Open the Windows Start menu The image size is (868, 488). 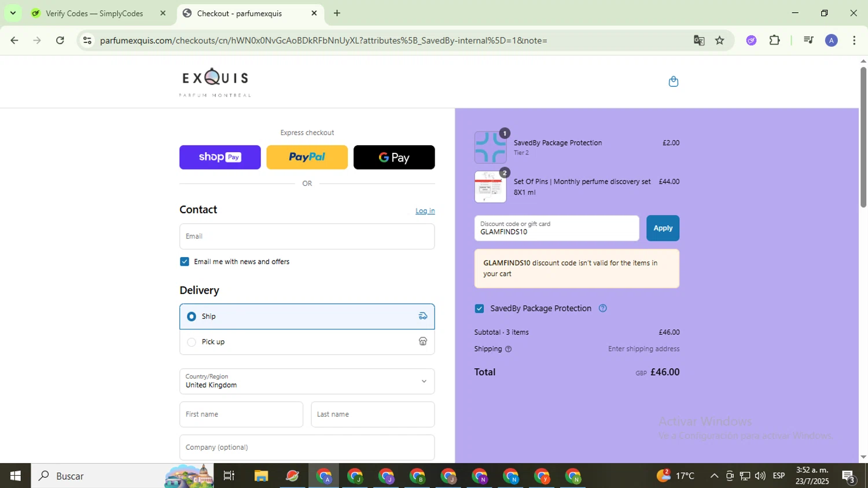(16, 476)
